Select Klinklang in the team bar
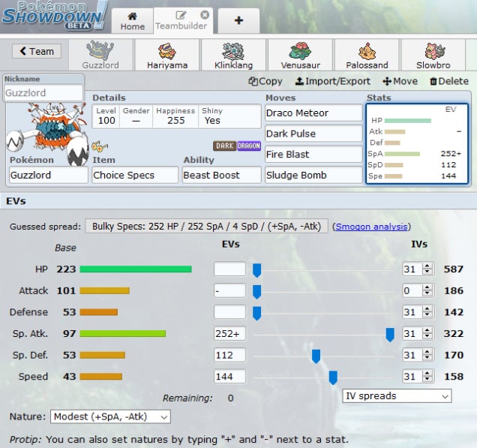The image size is (477, 448). click(x=232, y=56)
